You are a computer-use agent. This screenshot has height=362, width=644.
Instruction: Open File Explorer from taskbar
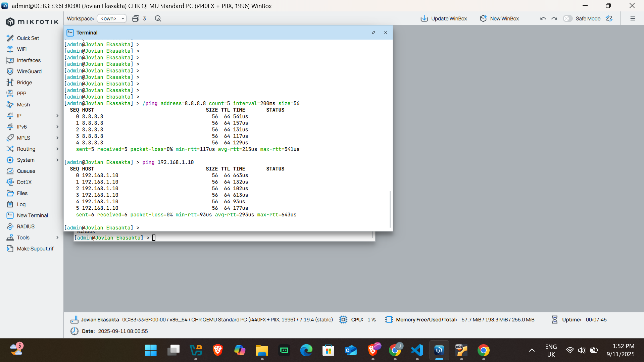(x=262, y=350)
